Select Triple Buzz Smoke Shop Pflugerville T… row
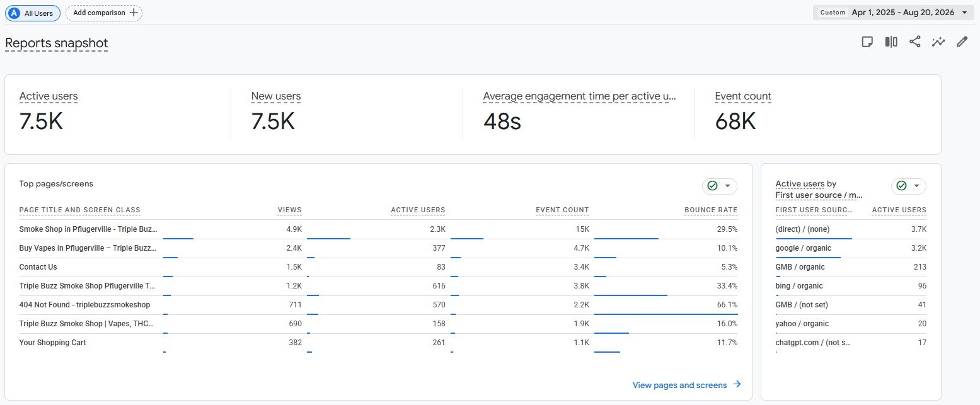Image resolution: width=980 pixels, height=405 pixels. coord(378,286)
